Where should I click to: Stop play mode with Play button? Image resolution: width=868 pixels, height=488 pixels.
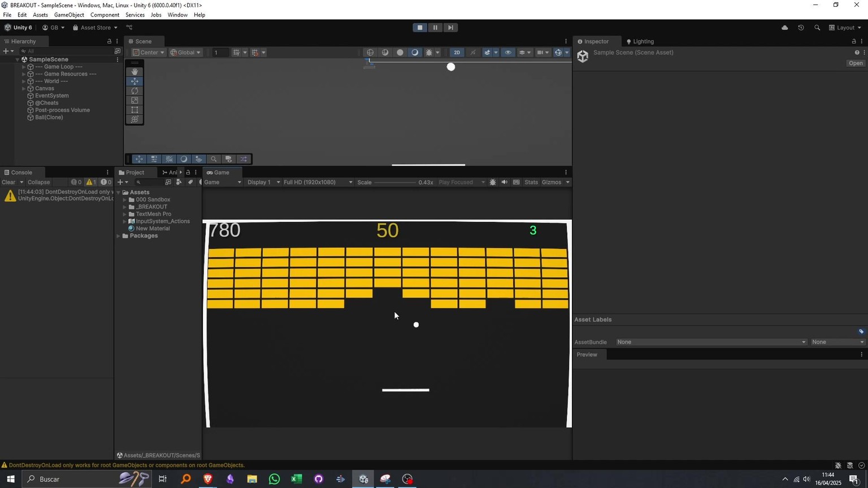click(x=420, y=28)
